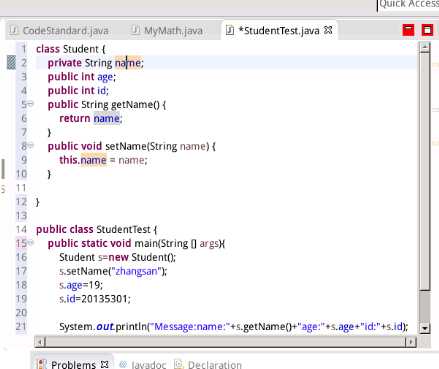Close the StudentTest.java tab
Viewport: 439px width, 369px height.
pos(328,30)
